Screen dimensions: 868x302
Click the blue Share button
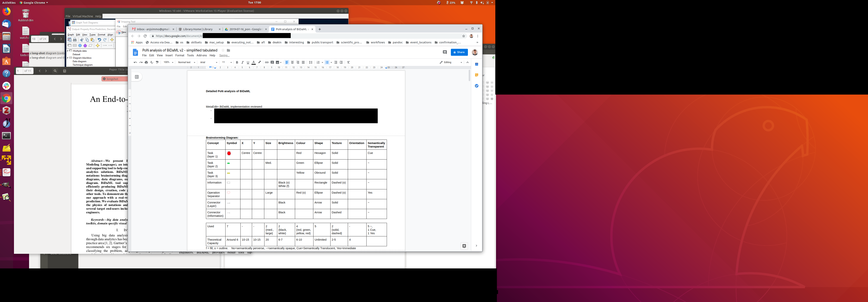[459, 52]
